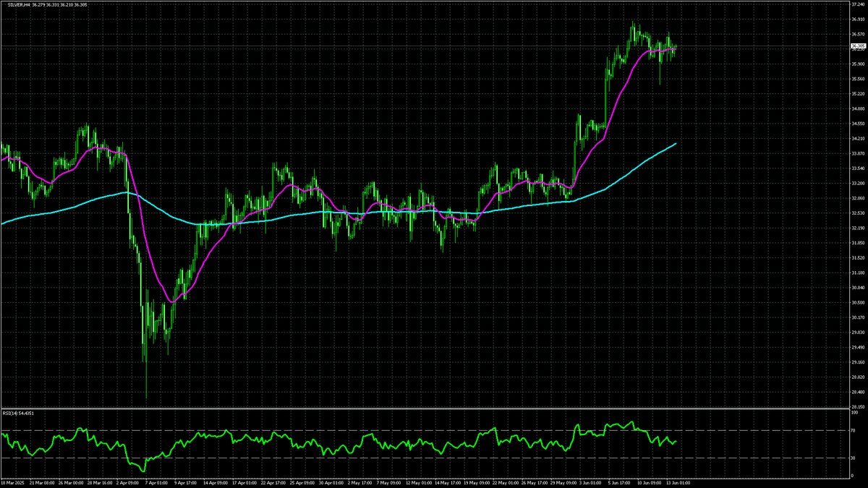868x488 pixels.
Task: Click the 28.820 price axis label
Action: 858,377
